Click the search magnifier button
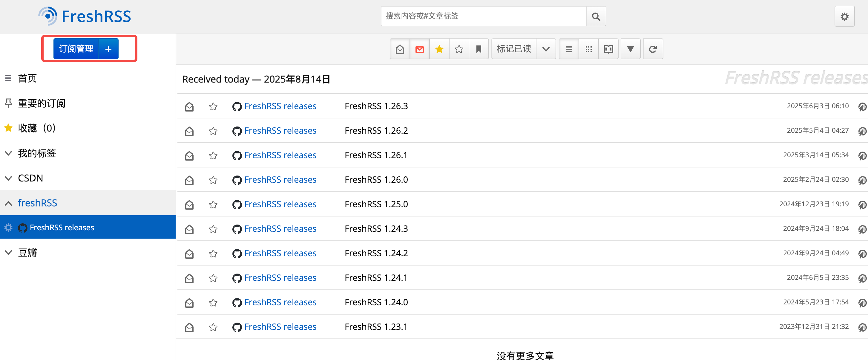This screenshot has width=868, height=360. [x=596, y=16]
